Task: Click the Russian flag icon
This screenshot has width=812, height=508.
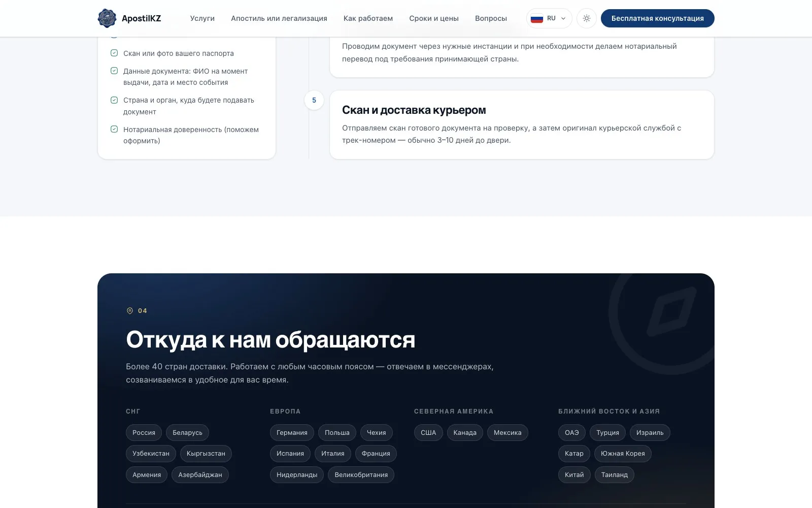Action: (x=537, y=19)
